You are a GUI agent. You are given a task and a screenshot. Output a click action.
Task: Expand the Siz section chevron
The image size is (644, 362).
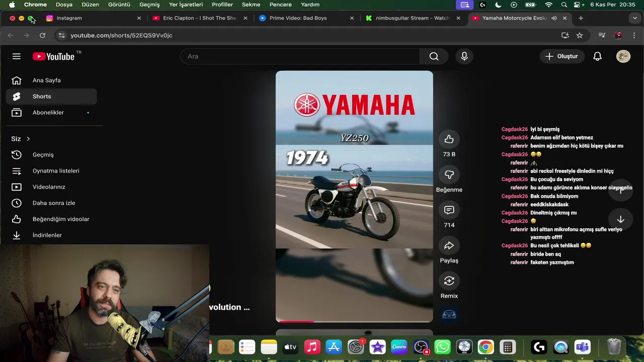click(28, 139)
